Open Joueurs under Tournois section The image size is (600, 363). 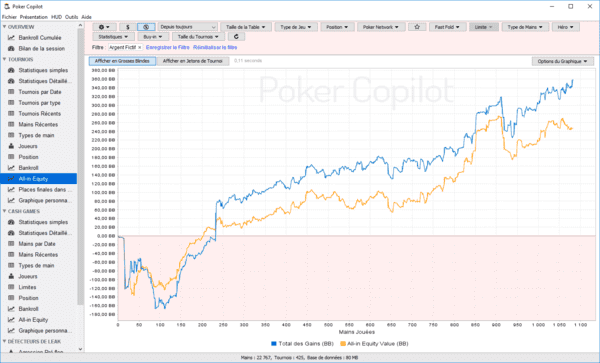point(28,146)
